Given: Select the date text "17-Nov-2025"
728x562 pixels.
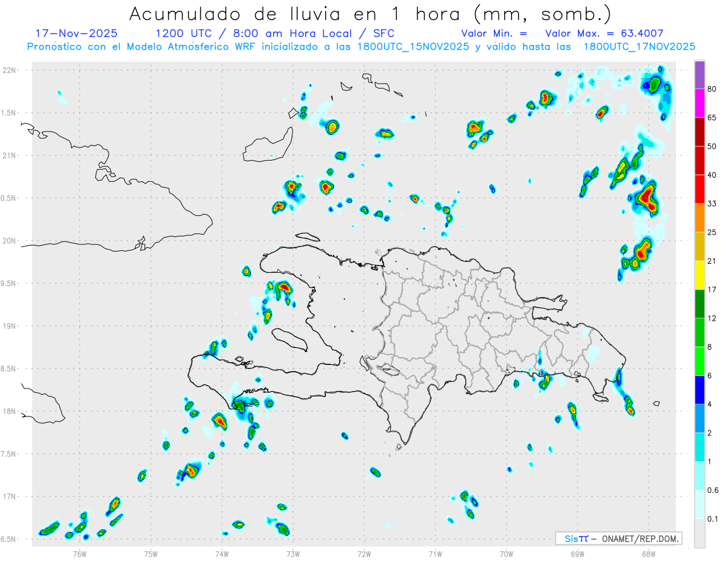Looking at the screenshot, I should pyautogui.click(x=76, y=33).
